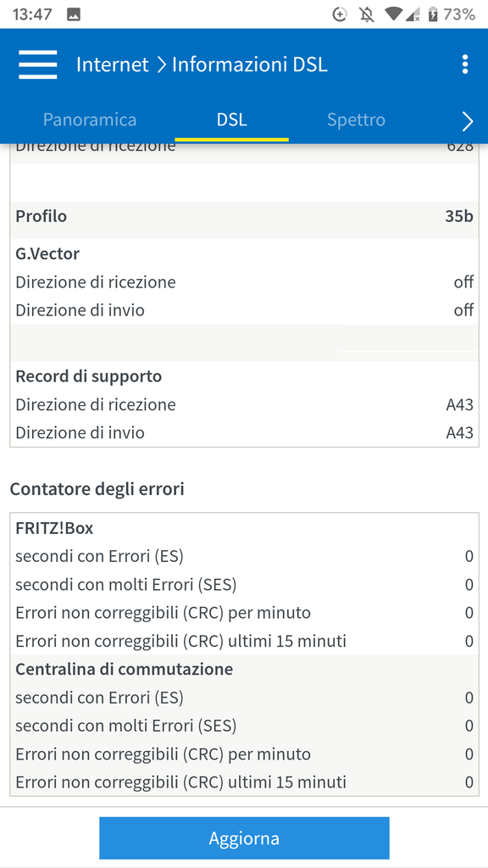The width and height of the screenshot is (488, 868).
Task: Open the hamburger navigation menu
Action: (x=37, y=64)
